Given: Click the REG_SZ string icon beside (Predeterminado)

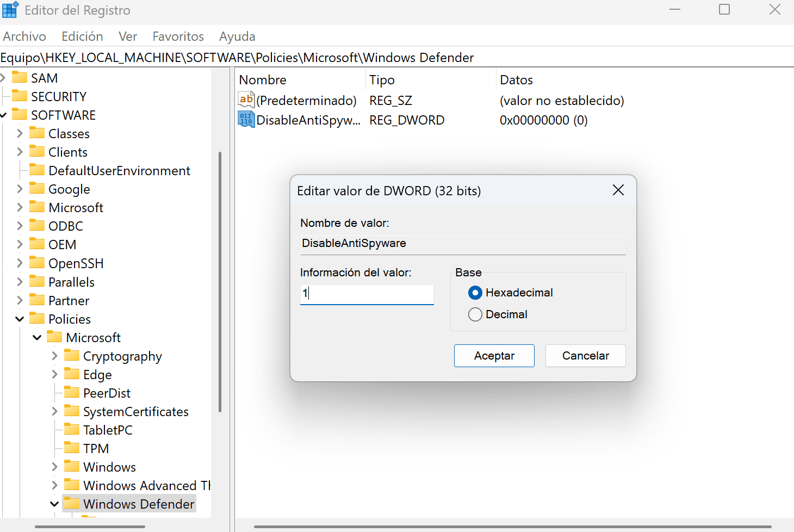Looking at the screenshot, I should click(246, 100).
